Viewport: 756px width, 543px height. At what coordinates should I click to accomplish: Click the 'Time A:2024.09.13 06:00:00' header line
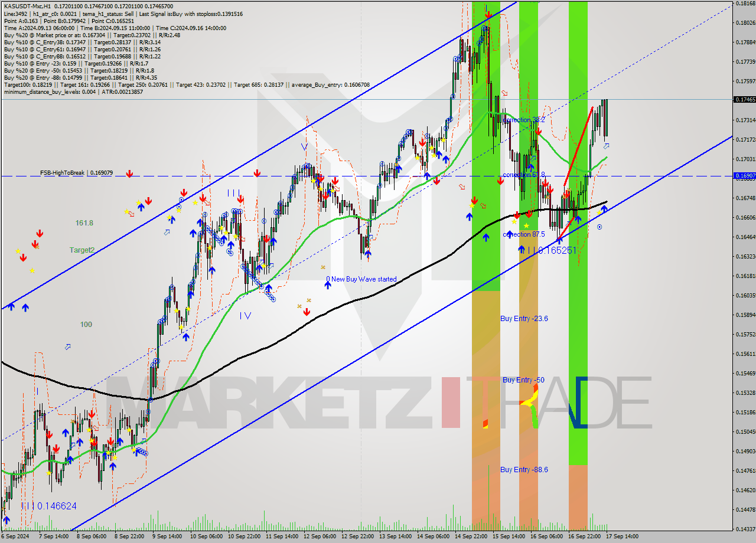tap(39, 28)
